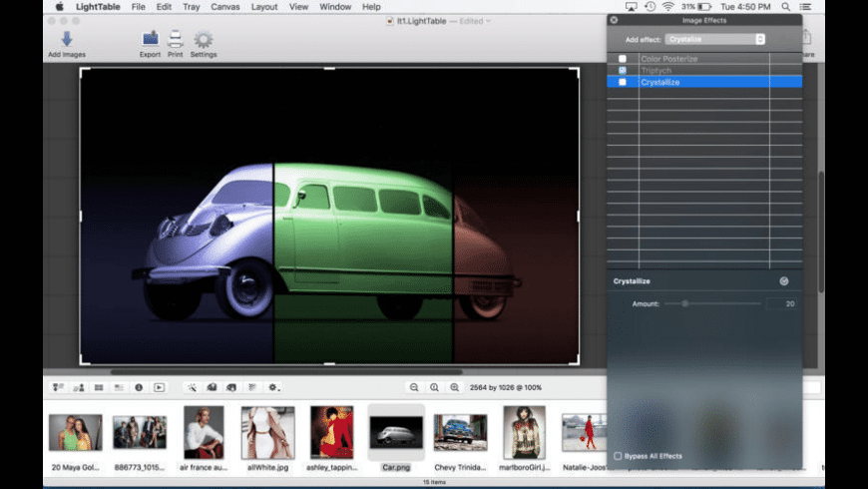
Task: Open the gear action menu in bottom toolbar
Action: pyautogui.click(x=272, y=387)
